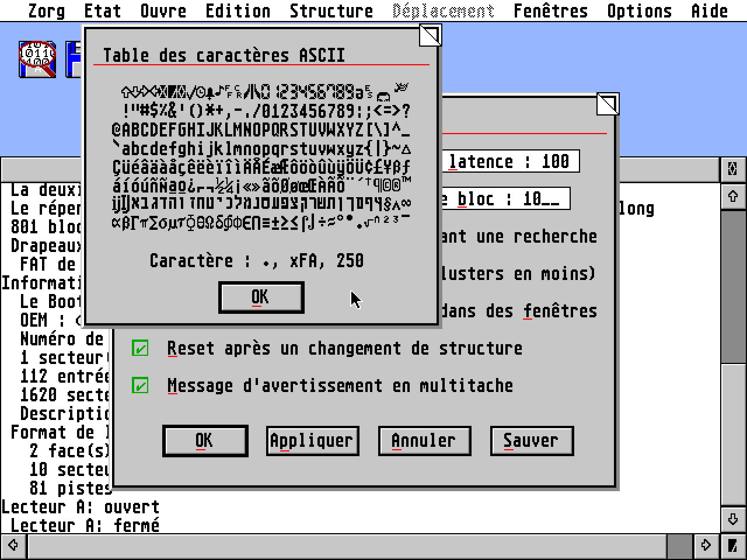Image resolution: width=747 pixels, height=560 pixels.
Task: Click the right arrow of the horizontal scrollbar
Action: (x=706, y=547)
